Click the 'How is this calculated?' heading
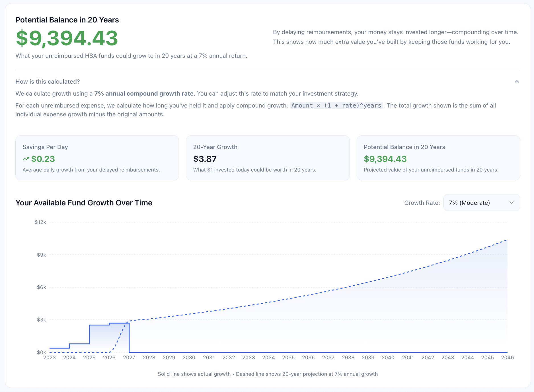 click(x=48, y=82)
